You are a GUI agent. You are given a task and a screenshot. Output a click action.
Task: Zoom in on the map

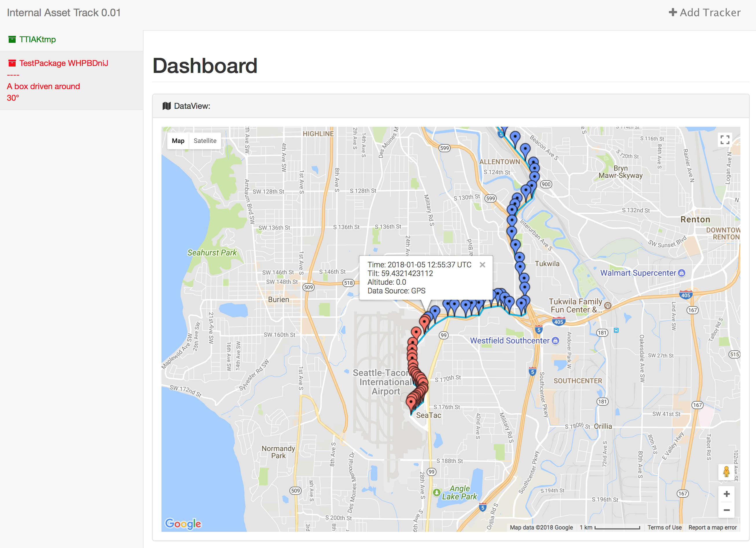tap(726, 494)
